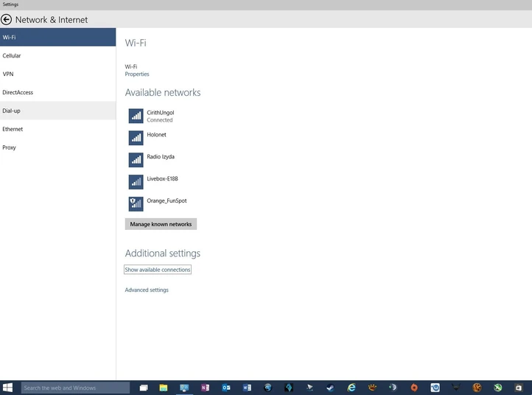Viewport: 532px width, 395px height.
Task: Launch Steam from the taskbar
Action: coord(330,388)
